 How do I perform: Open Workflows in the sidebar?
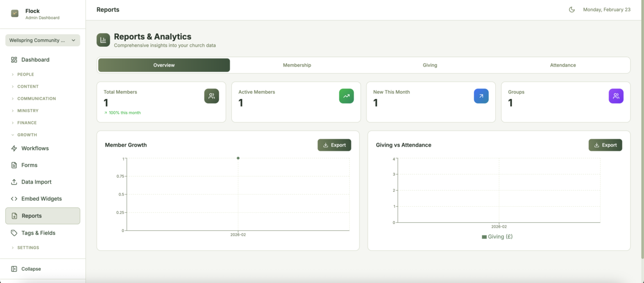point(43,148)
